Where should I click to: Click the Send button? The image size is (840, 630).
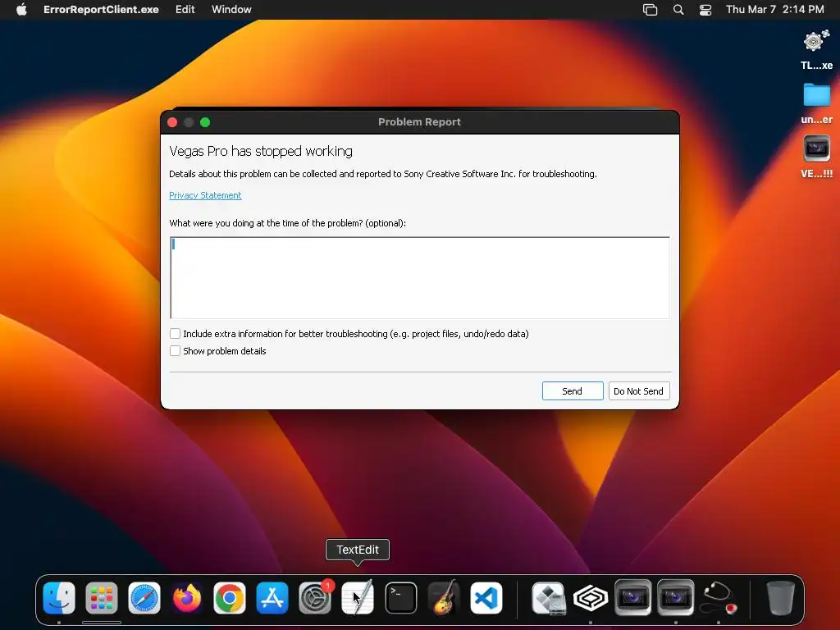pyautogui.click(x=572, y=391)
